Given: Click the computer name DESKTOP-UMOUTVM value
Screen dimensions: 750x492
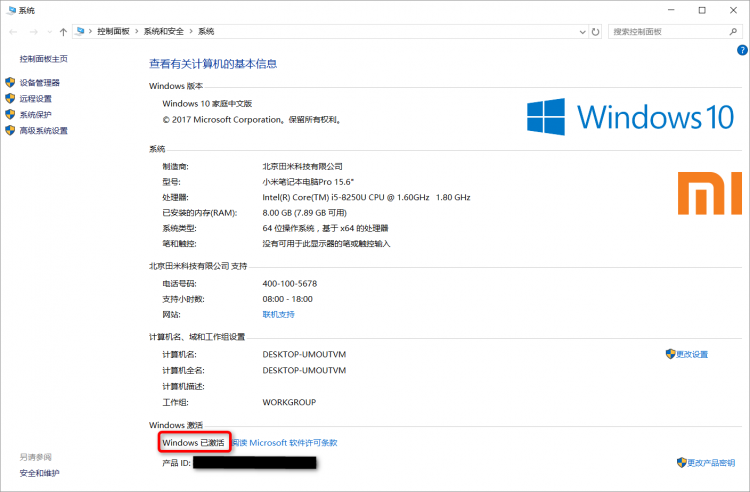Looking at the screenshot, I should (304, 354).
